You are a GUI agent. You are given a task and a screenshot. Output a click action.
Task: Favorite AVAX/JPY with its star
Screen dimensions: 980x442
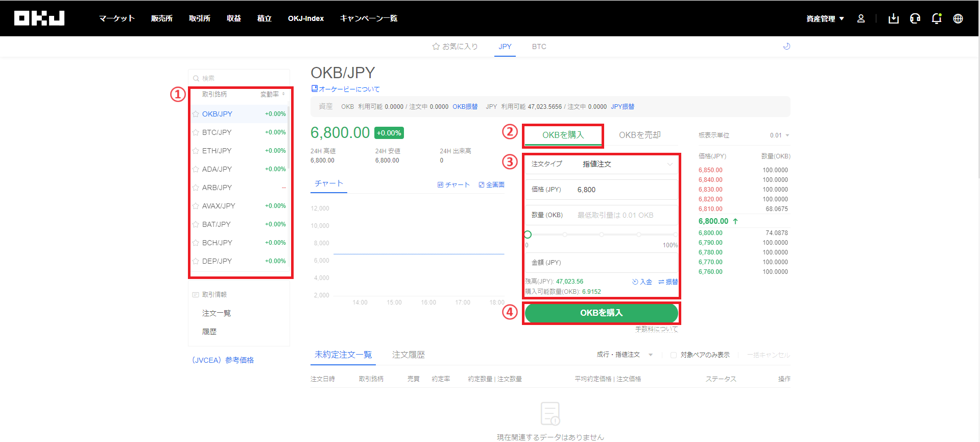tap(196, 206)
